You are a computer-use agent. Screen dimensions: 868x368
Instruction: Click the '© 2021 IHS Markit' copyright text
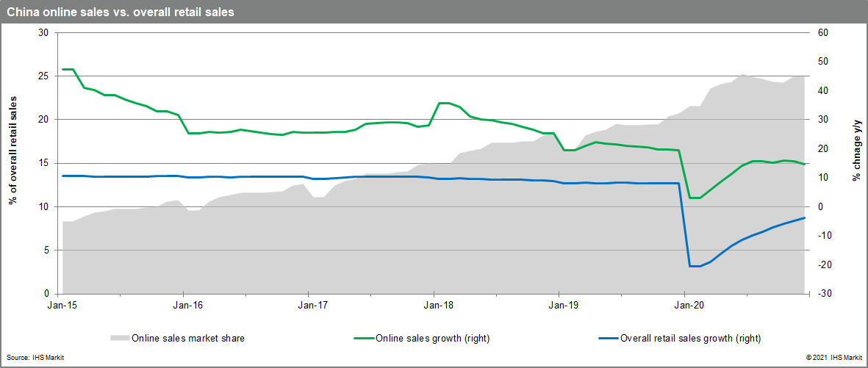(x=833, y=357)
